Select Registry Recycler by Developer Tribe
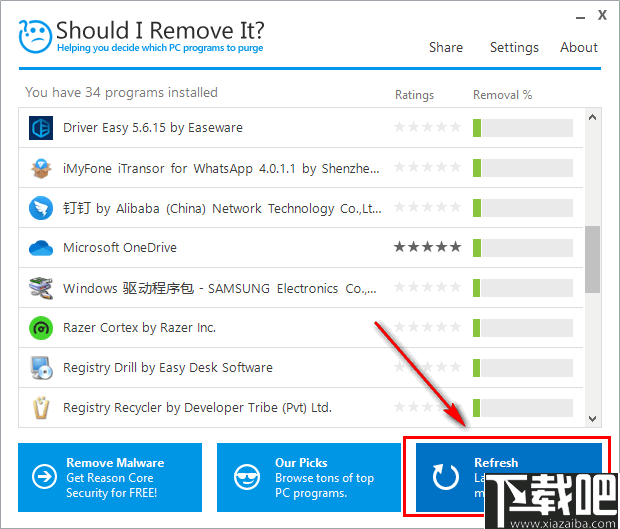620x529 pixels. [x=301, y=408]
